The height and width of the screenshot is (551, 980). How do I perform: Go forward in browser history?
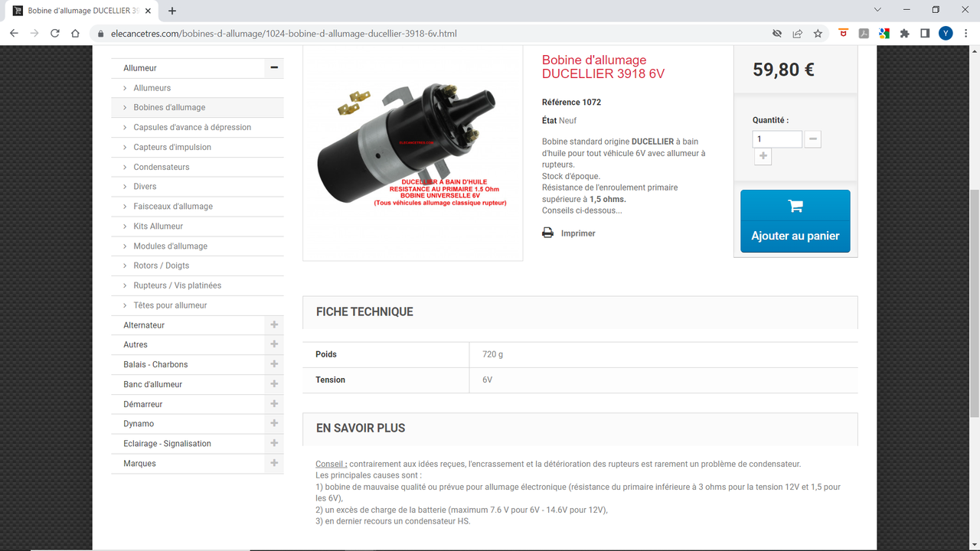[34, 34]
